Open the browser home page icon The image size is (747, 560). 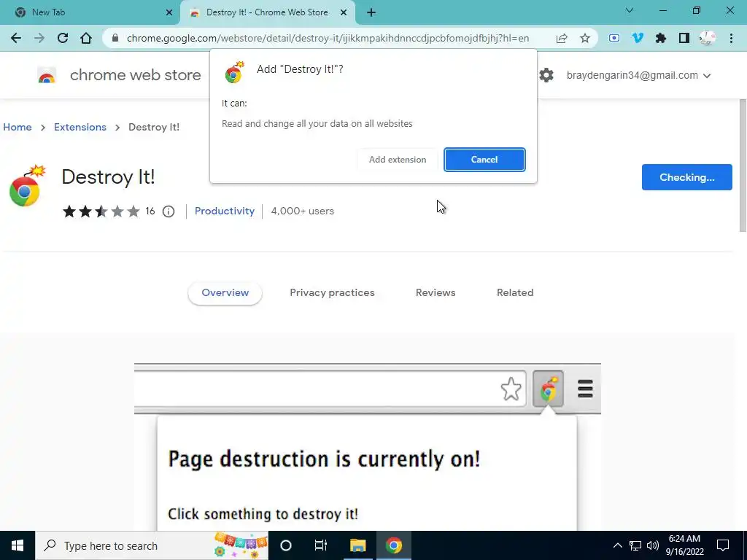tap(86, 38)
